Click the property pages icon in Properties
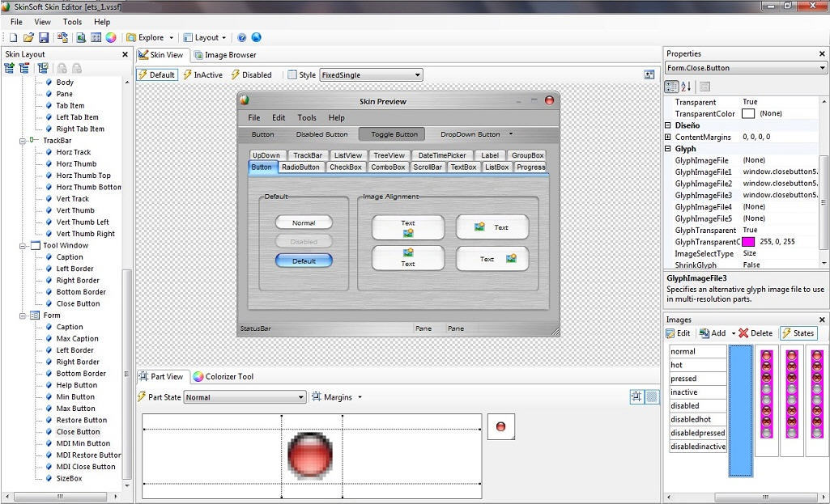 [704, 87]
